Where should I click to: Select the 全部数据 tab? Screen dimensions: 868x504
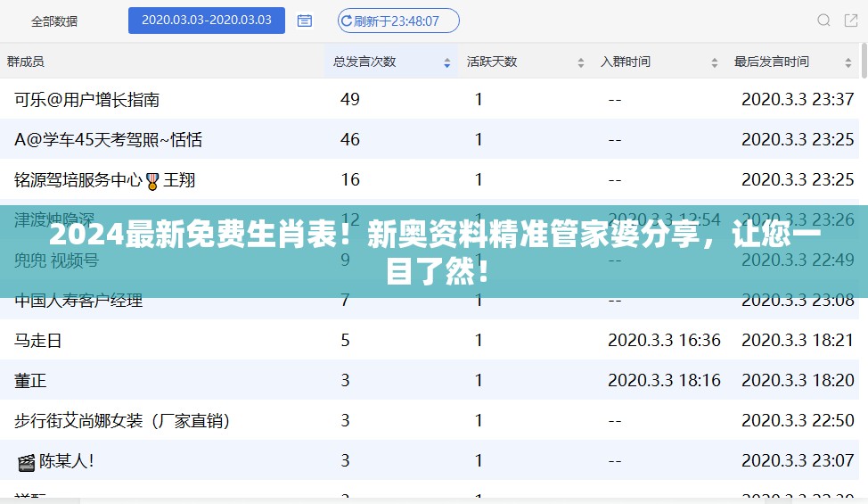pyautogui.click(x=54, y=21)
